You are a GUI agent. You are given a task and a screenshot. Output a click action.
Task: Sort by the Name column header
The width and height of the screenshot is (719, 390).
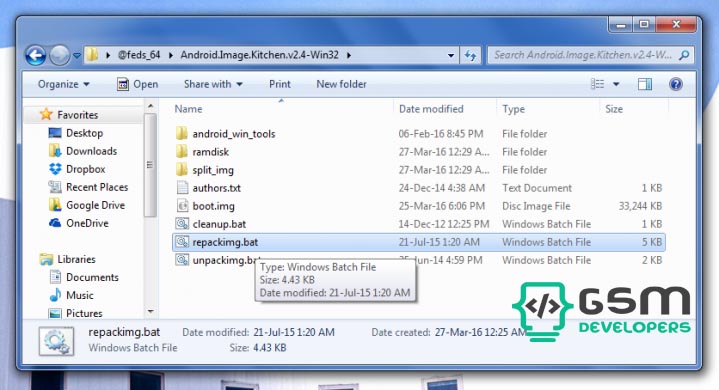click(x=188, y=109)
